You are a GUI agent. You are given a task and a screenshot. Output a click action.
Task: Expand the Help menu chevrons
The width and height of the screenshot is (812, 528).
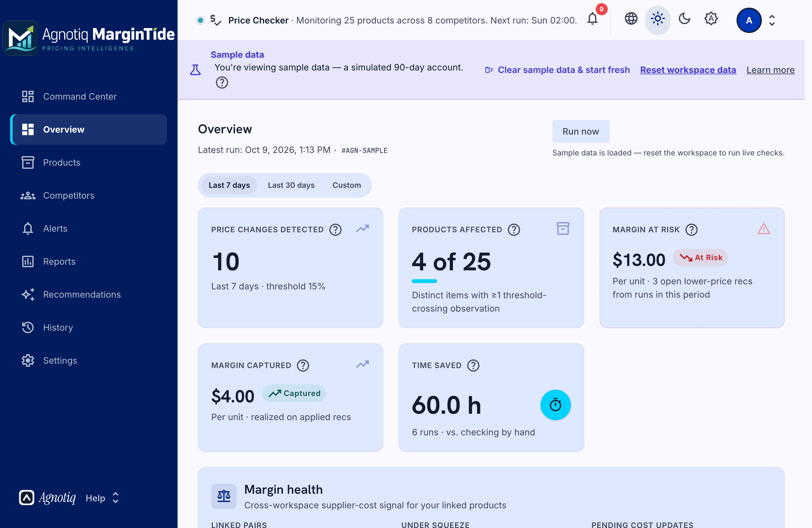[116, 498]
